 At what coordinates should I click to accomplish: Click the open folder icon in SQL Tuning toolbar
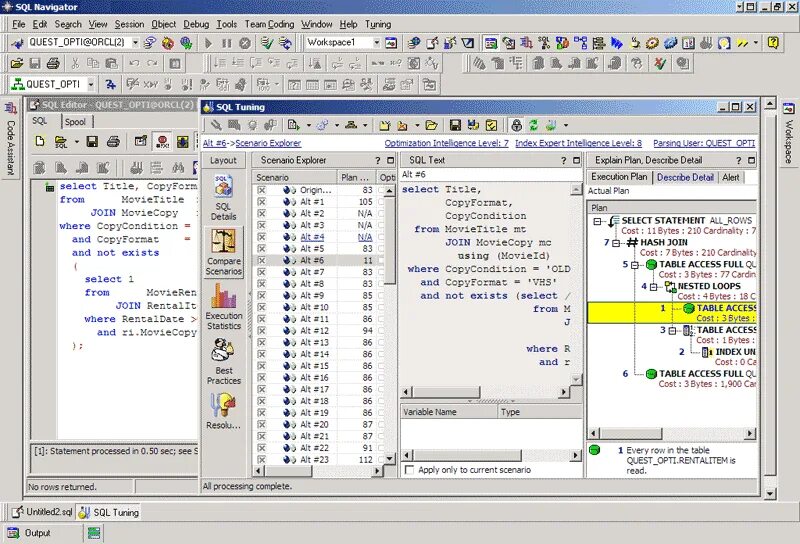[431, 125]
